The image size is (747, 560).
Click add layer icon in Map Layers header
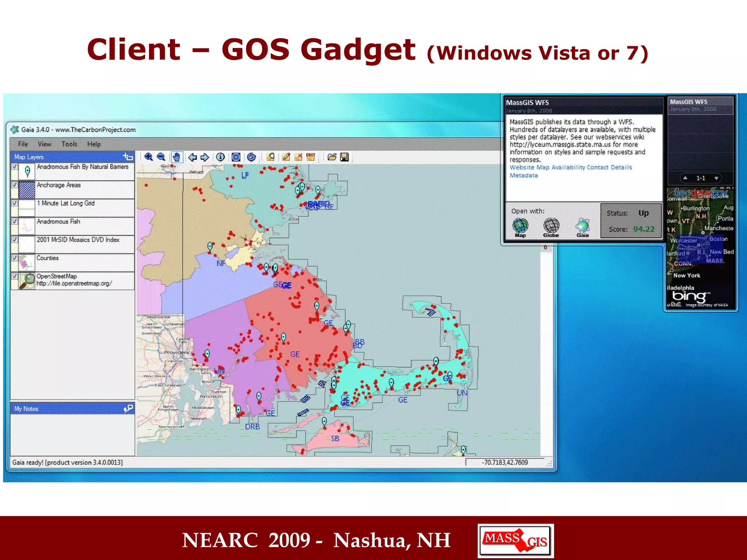(x=128, y=157)
